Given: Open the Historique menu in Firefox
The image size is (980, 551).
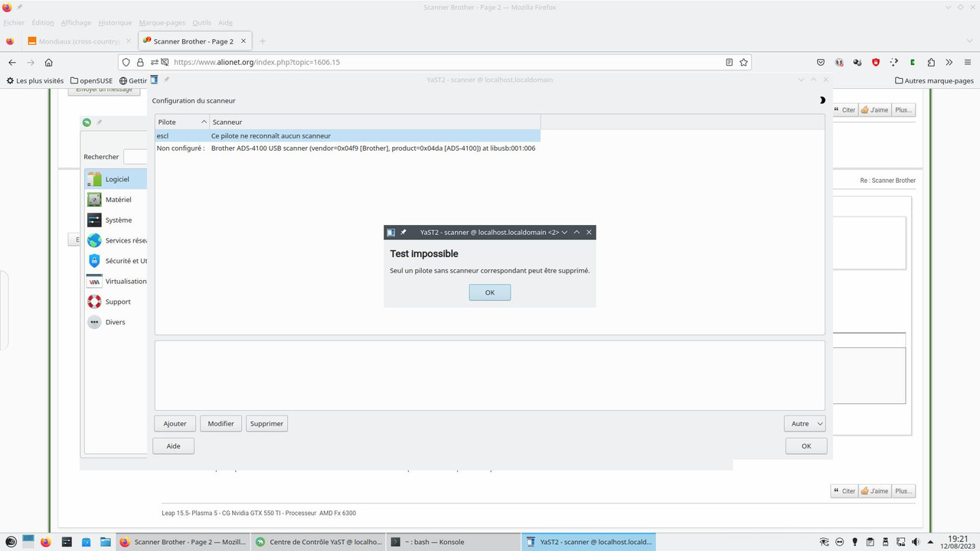Looking at the screenshot, I should pyautogui.click(x=115, y=23).
